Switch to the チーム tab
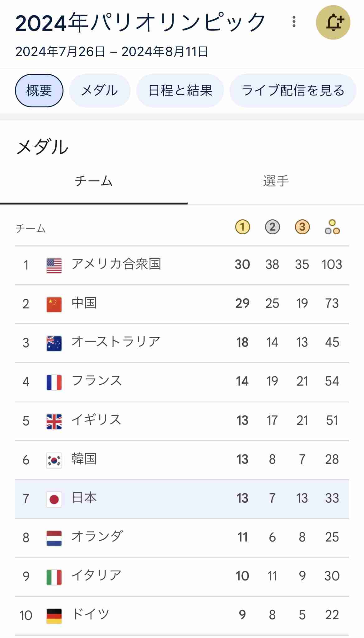The width and height of the screenshot is (364, 638). coord(94,181)
